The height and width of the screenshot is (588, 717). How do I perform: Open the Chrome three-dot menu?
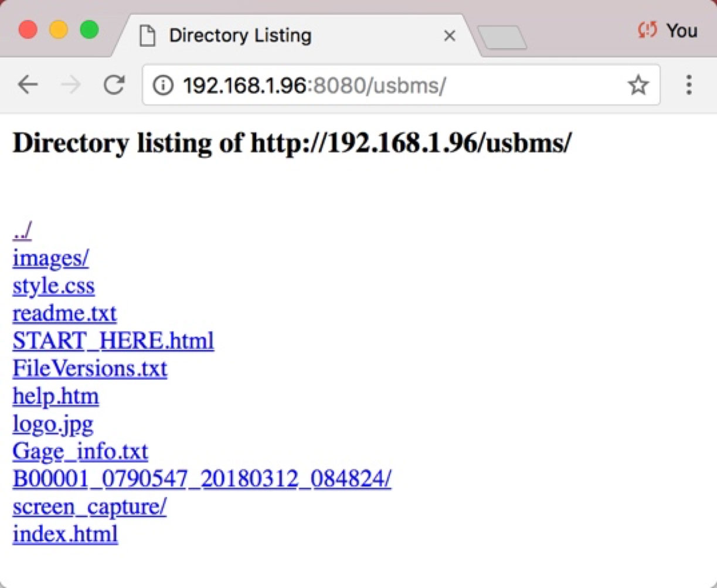(689, 86)
